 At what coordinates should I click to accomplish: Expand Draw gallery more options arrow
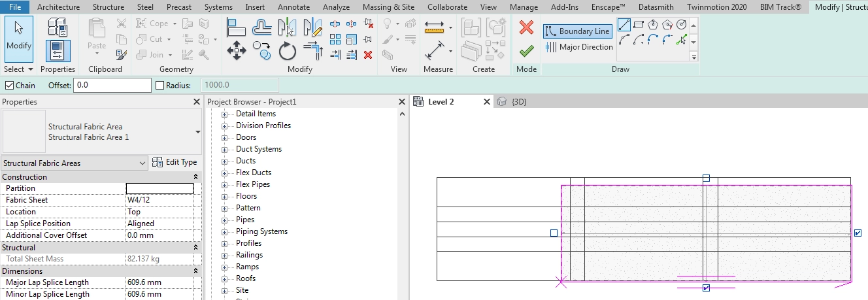(x=694, y=57)
